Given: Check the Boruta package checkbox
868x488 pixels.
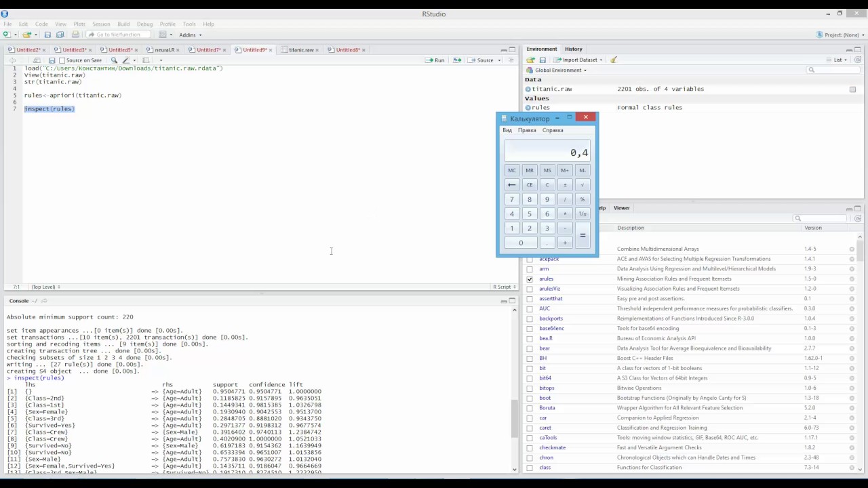Looking at the screenshot, I should tap(530, 408).
